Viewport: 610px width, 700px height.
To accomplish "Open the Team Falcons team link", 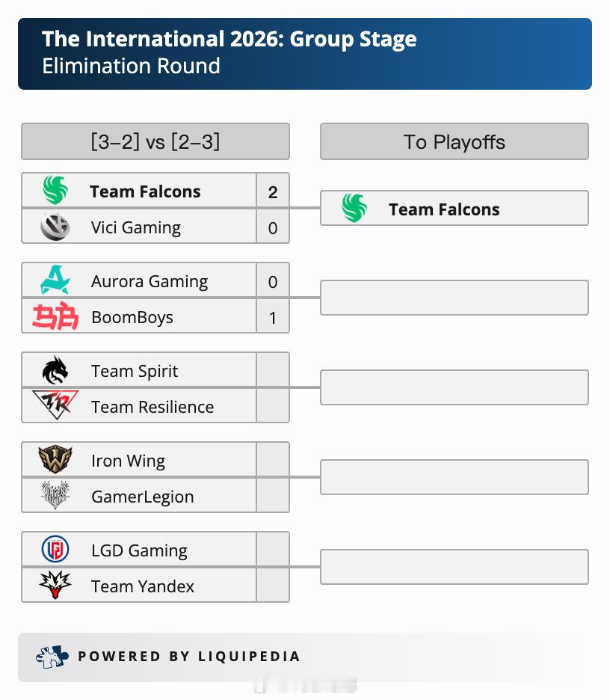I will [x=145, y=191].
